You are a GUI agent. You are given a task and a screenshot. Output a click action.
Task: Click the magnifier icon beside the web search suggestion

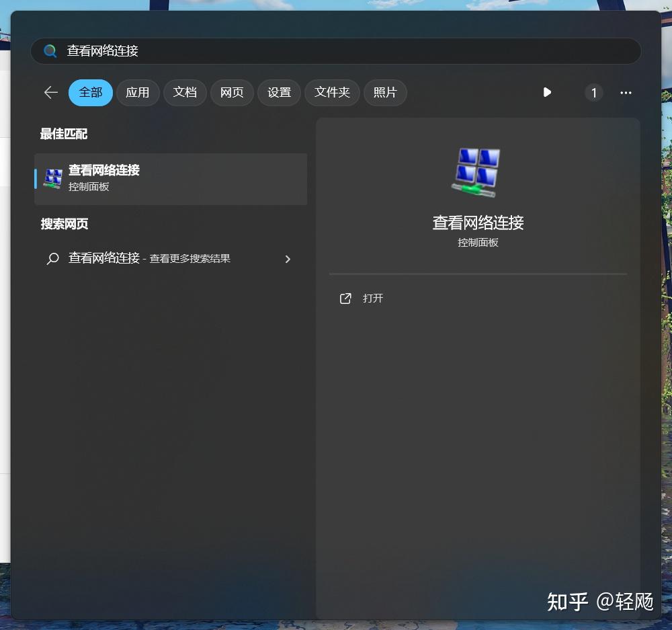[53, 258]
